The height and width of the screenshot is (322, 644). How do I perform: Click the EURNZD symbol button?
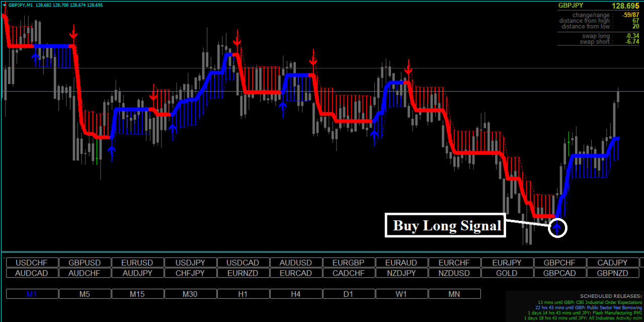tap(244, 273)
